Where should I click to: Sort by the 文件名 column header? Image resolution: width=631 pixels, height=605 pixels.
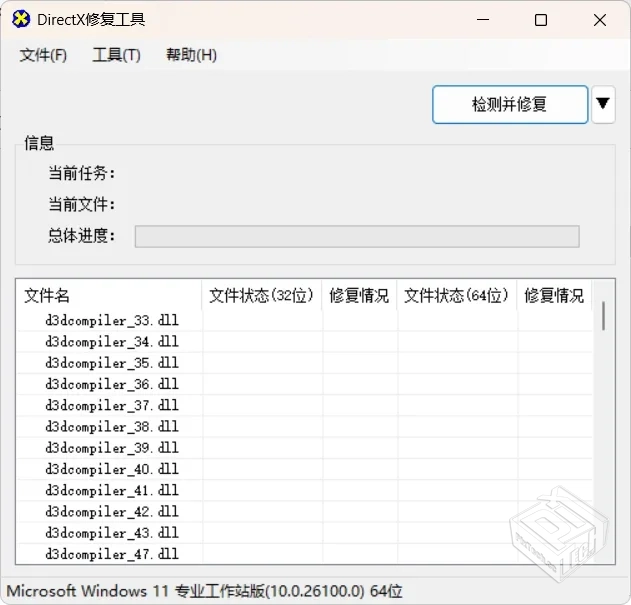[109, 296]
